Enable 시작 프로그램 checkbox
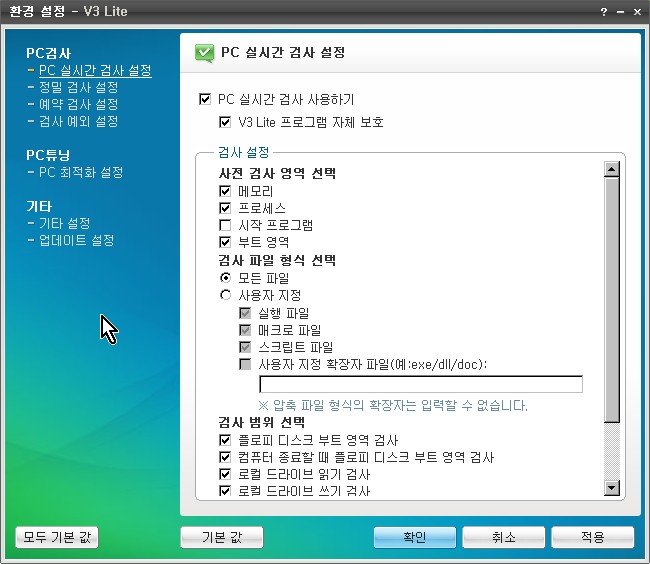This screenshot has height=564, width=650. (x=225, y=225)
